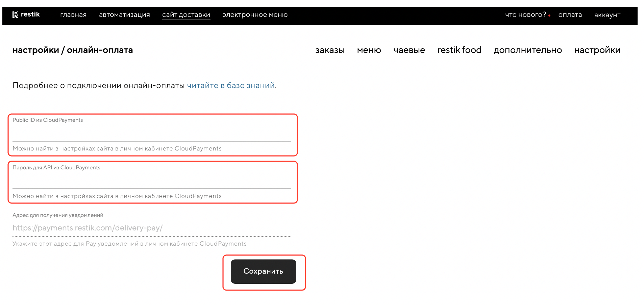
Task: Open the что нового? updates link
Action: [x=525, y=15]
